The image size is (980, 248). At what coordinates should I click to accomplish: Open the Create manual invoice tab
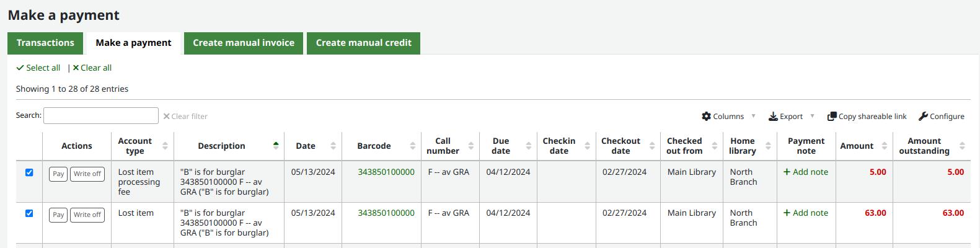coord(244,43)
